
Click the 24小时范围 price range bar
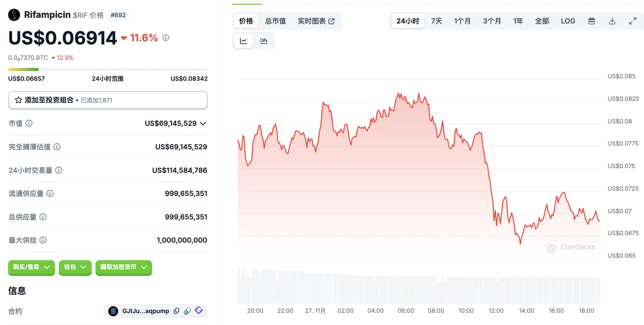pyautogui.click(x=108, y=70)
